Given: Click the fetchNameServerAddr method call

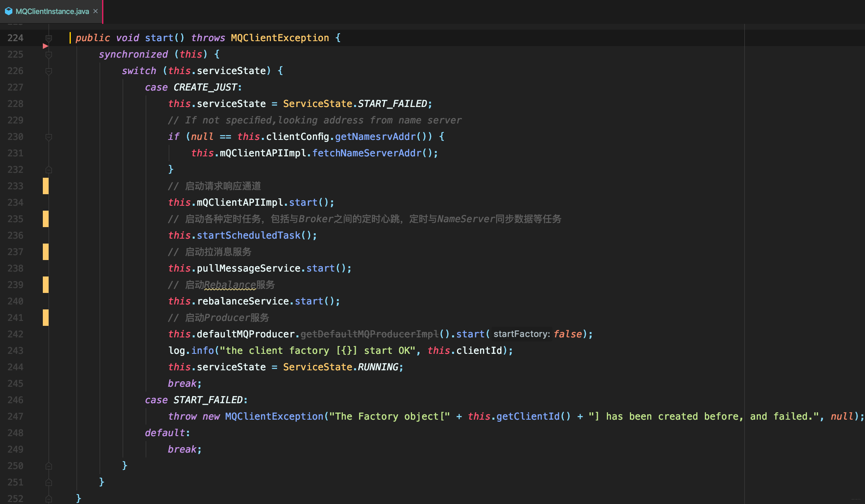Looking at the screenshot, I should [367, 153].
